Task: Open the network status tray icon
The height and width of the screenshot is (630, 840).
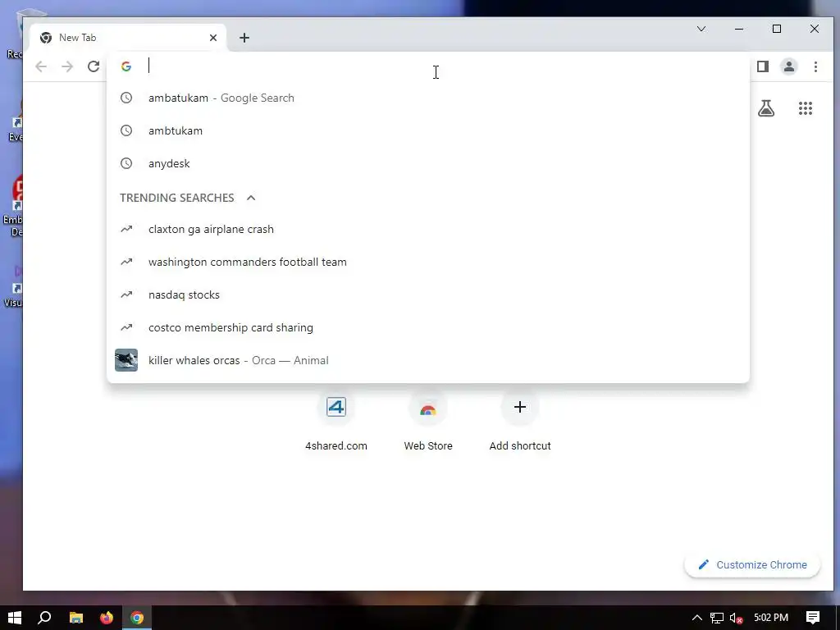Action: (x=717, y=618)
